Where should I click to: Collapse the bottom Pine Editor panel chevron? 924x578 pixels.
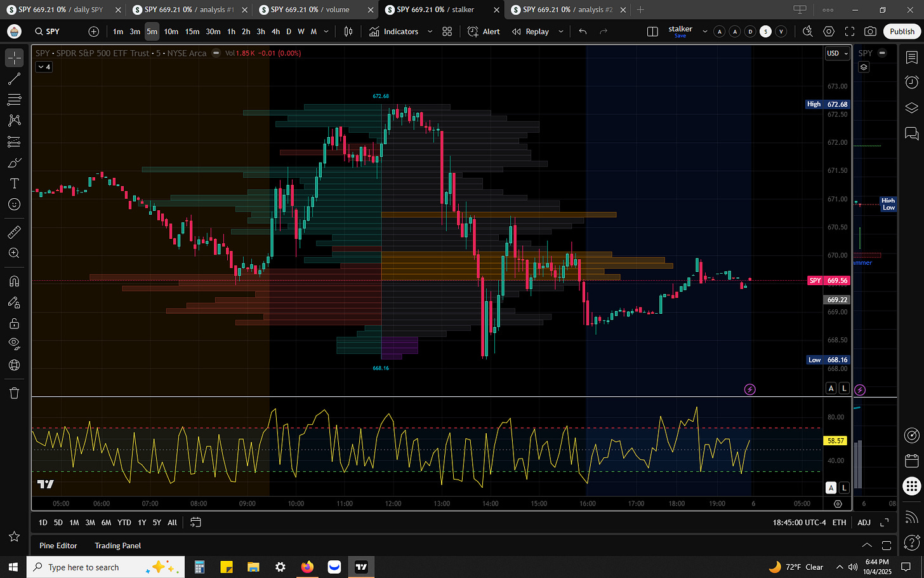[866, 545]
